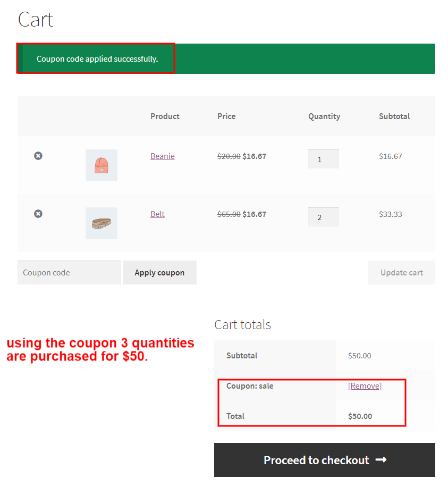Click the Belt product thumbnail
Viewport: 448px width, 495px height.
click(x=102, y=223)
